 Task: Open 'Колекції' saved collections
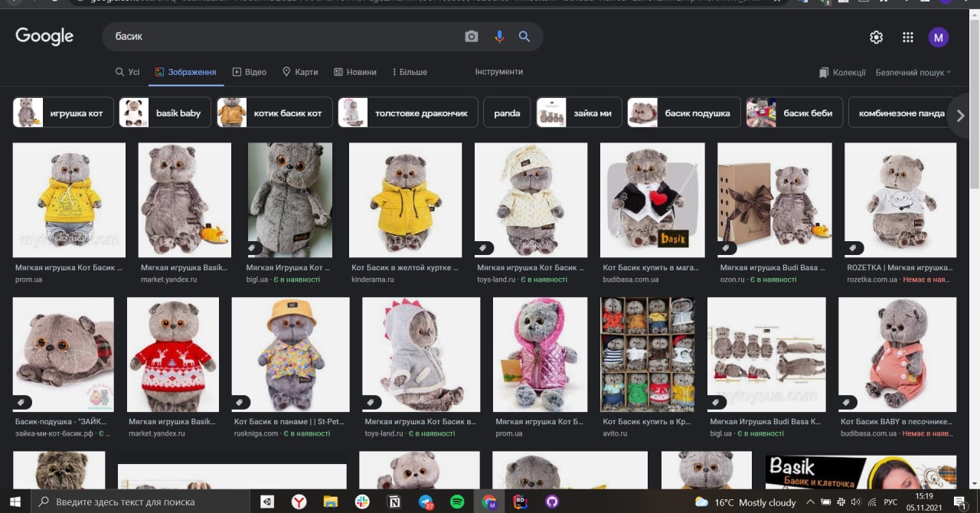842,73
